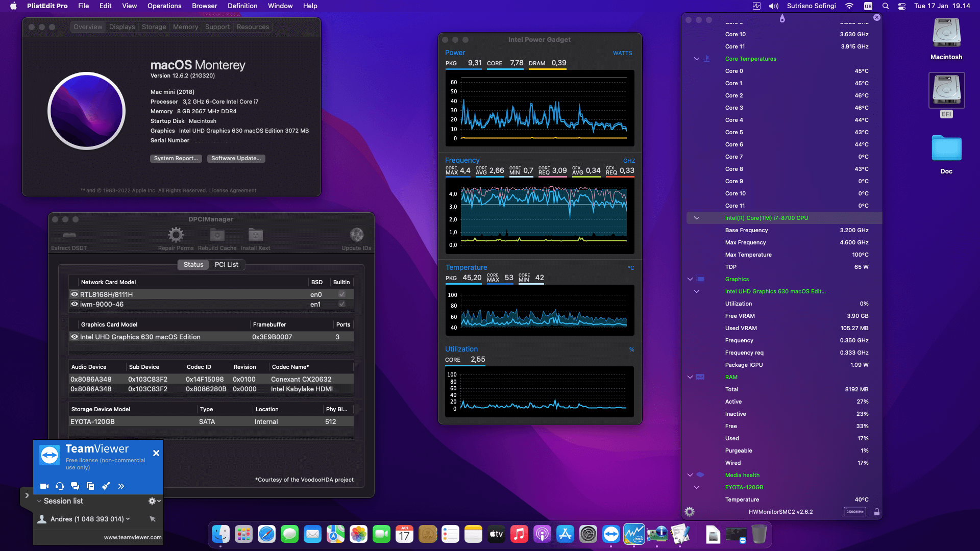This screenshot has width=980, height=551.
Task: Open the TeamViewer file transfer icon
Action: pos(90,486)
